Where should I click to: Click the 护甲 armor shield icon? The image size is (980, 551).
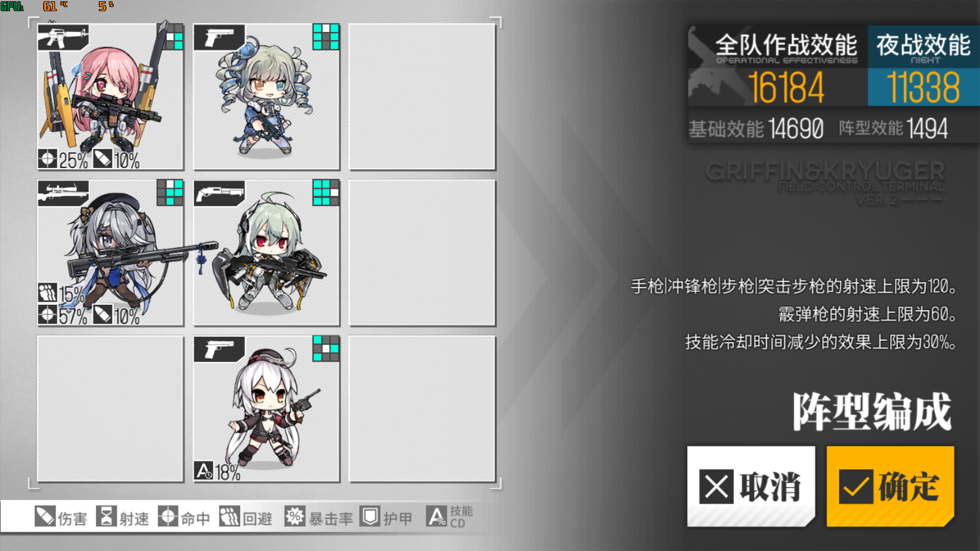point(370,517)
